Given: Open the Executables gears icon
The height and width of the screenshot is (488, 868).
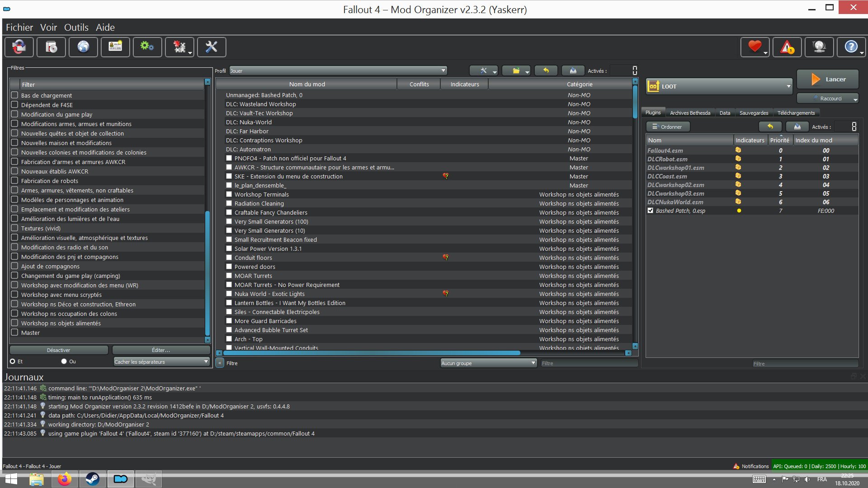Looking at the screenshot, I should tap(147, 47).
